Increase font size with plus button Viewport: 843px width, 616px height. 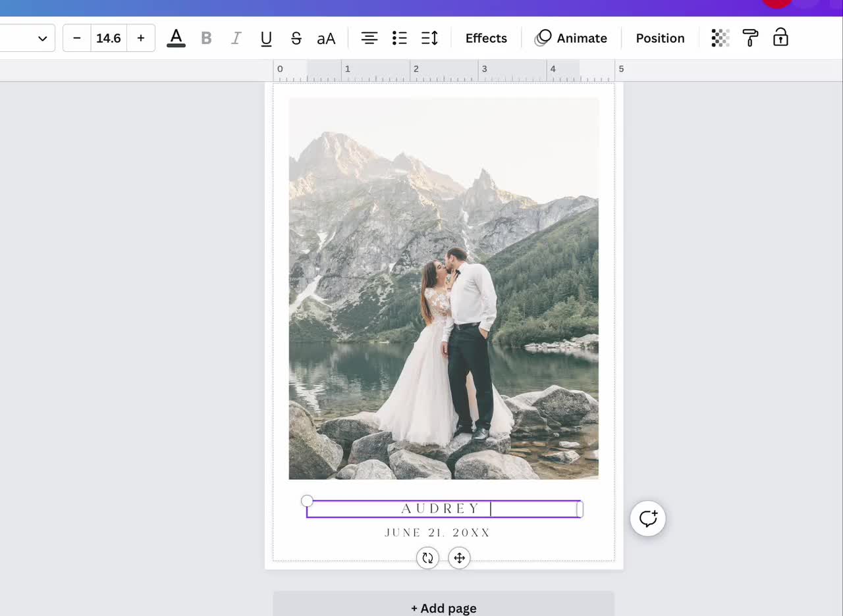tap(141, 38)
